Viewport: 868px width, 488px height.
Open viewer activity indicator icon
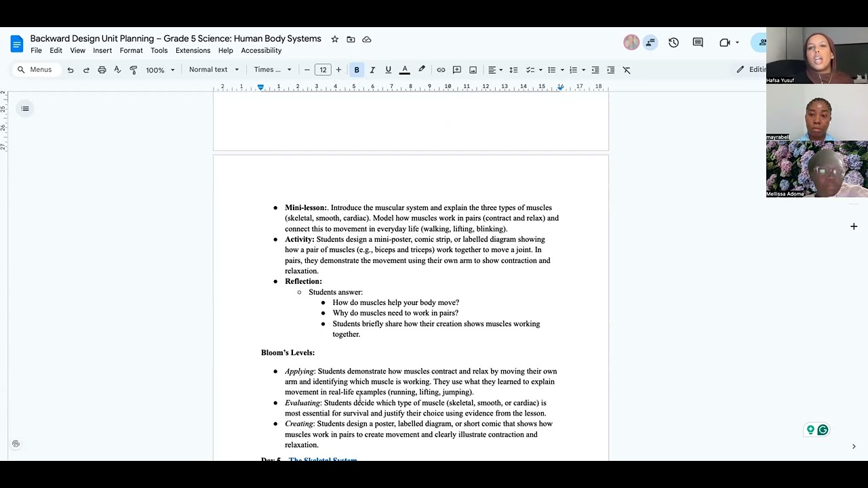click(650, 43)
